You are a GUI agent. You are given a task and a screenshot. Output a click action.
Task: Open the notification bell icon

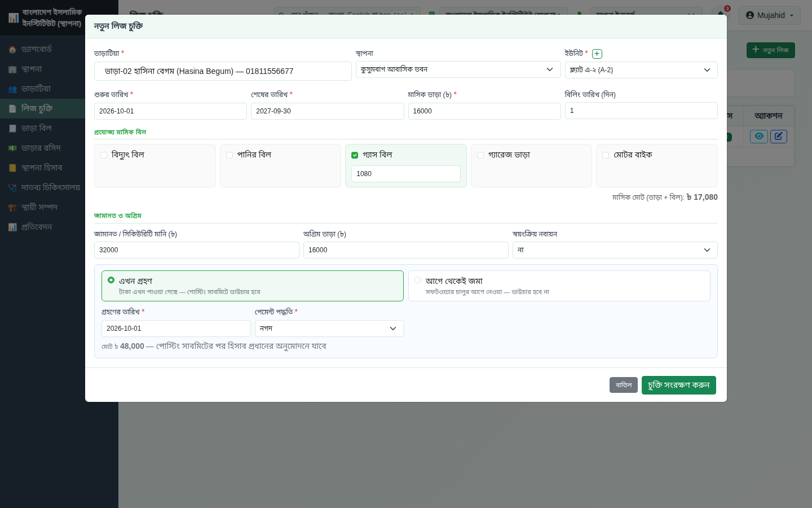coord(721,15)
